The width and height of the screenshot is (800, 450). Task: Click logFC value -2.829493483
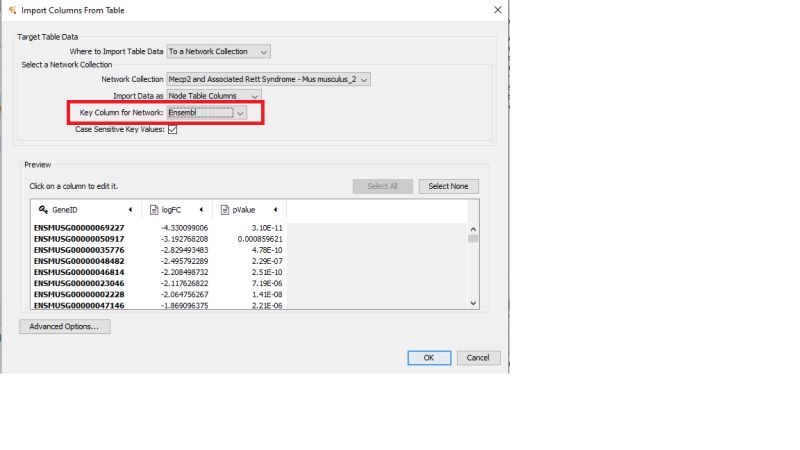pos(185,250)
